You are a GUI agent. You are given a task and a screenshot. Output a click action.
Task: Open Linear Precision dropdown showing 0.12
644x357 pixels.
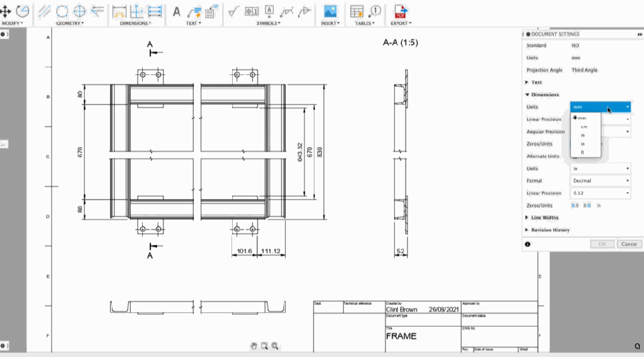click(600, 193)
